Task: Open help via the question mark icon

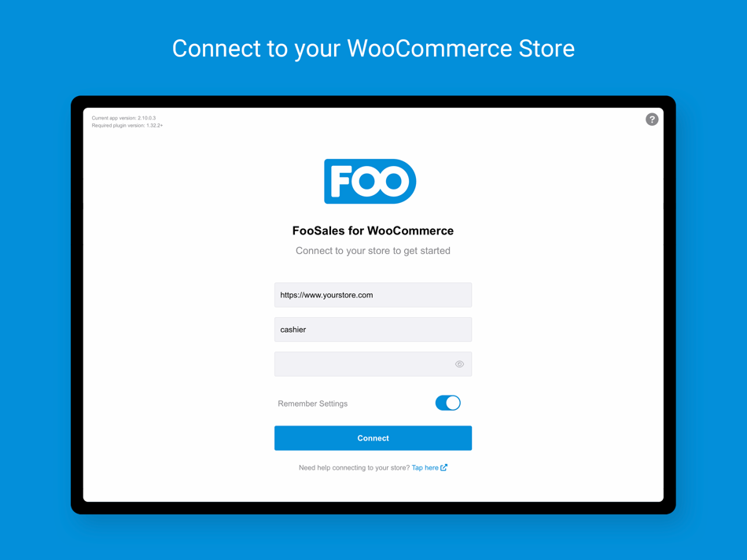Action: (652, 119)
